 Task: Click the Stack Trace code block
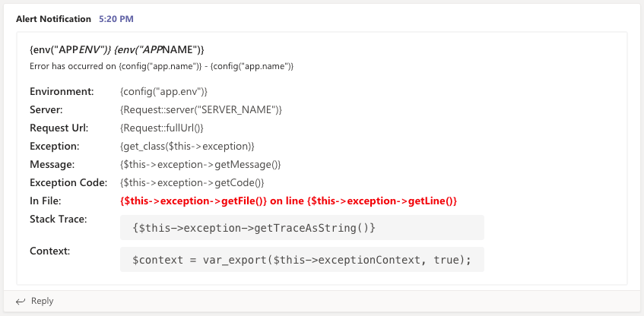[x=302, y=228]
